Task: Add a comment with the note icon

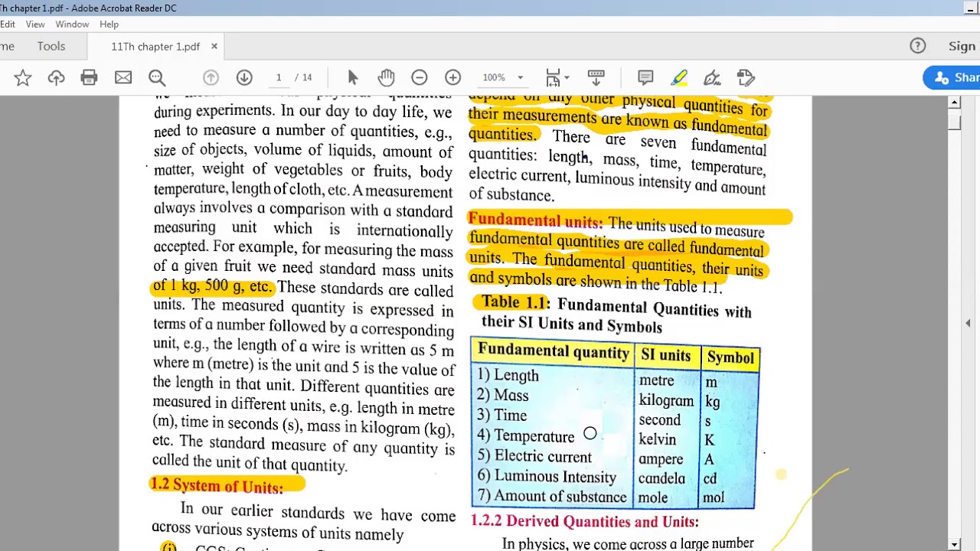Action: (x=645, y=77)
